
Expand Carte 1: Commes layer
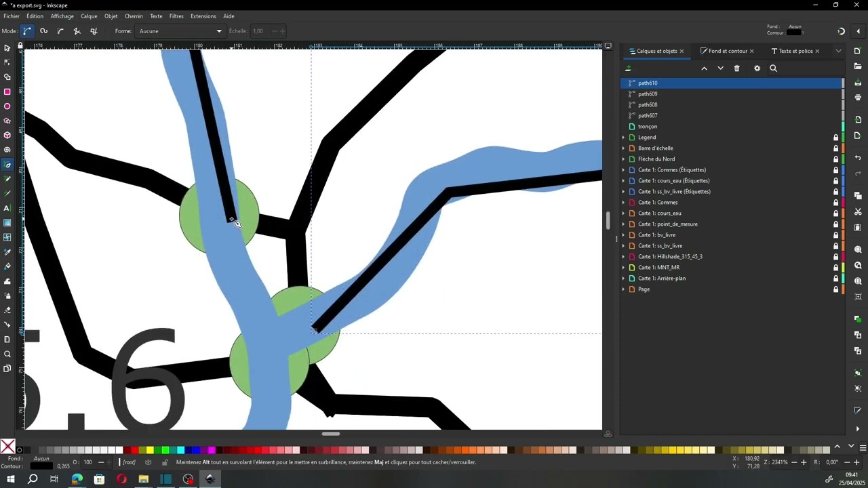point(623,202)
